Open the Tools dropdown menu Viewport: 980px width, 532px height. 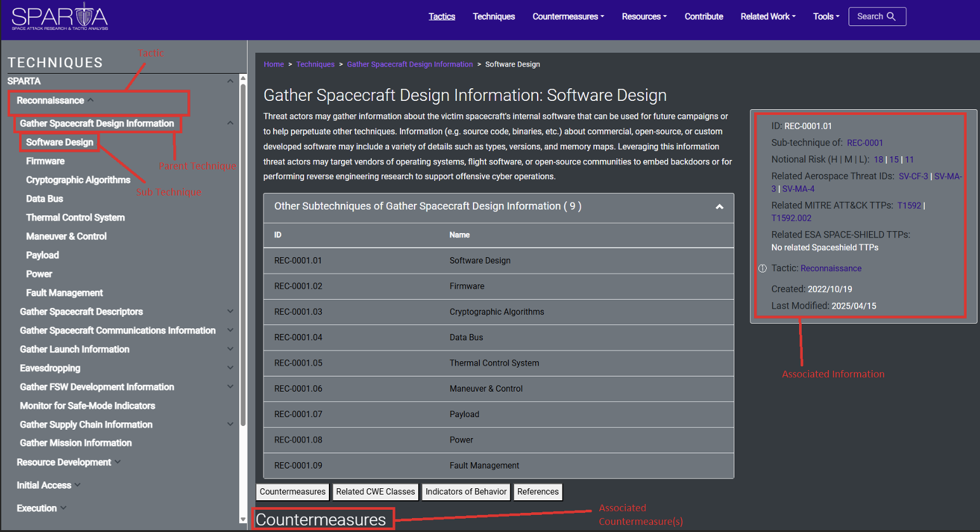(x=826, y=17)
